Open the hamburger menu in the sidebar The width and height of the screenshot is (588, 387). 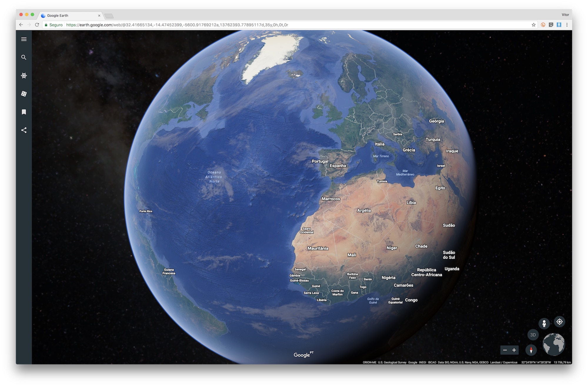[24, 39]
